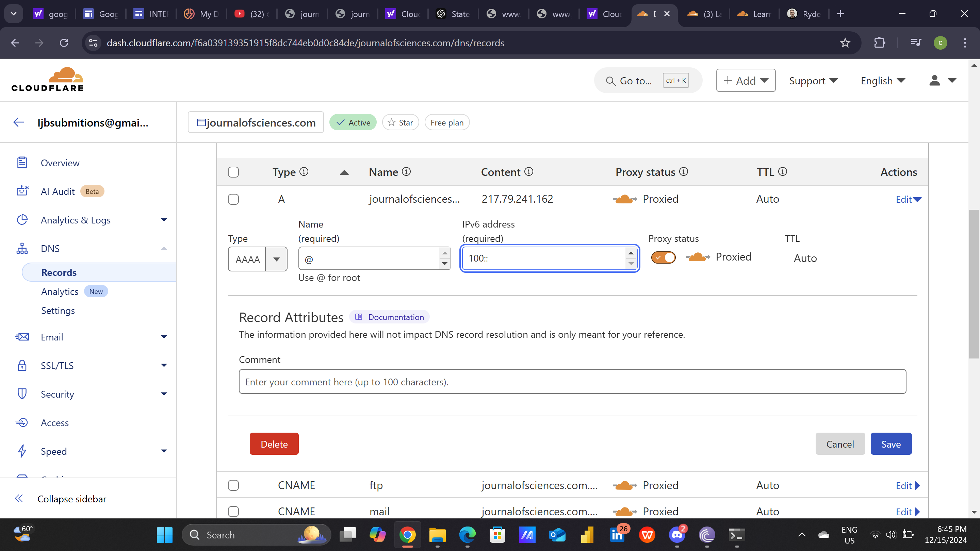Check the A record row checkbox
This screenshot has width=980, height=551.
[233, 199]
